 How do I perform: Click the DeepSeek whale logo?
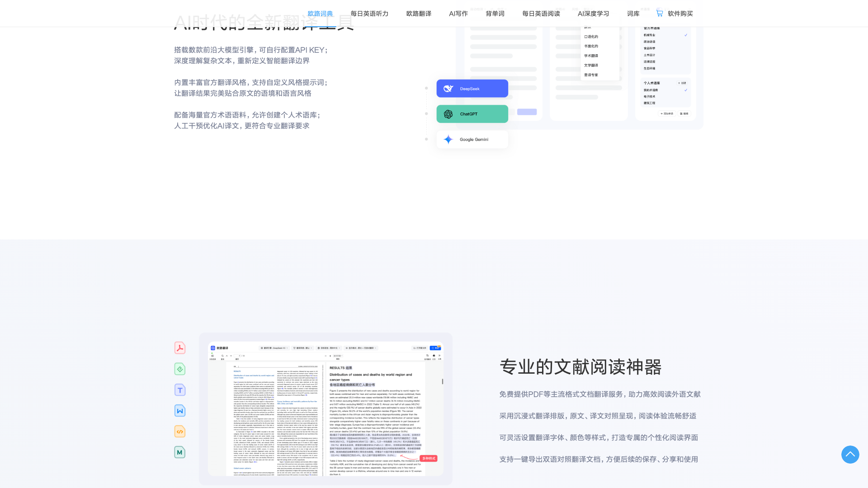pos(448,89)
